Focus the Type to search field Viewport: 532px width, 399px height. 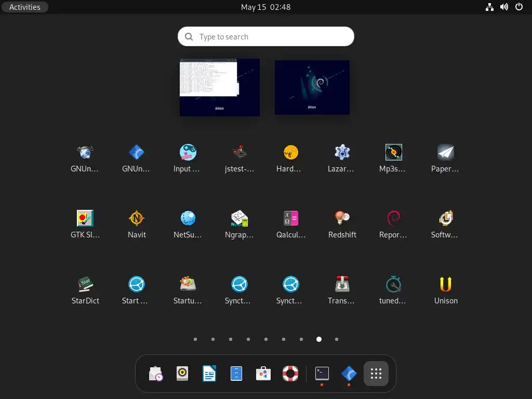(265, 37)
